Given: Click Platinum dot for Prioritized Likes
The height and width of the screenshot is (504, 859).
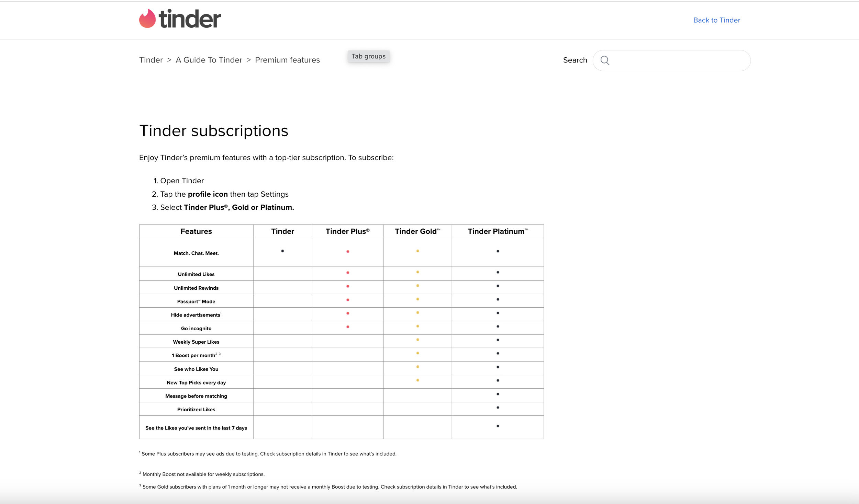Looking at the screenshot, I should pos(498,408).
